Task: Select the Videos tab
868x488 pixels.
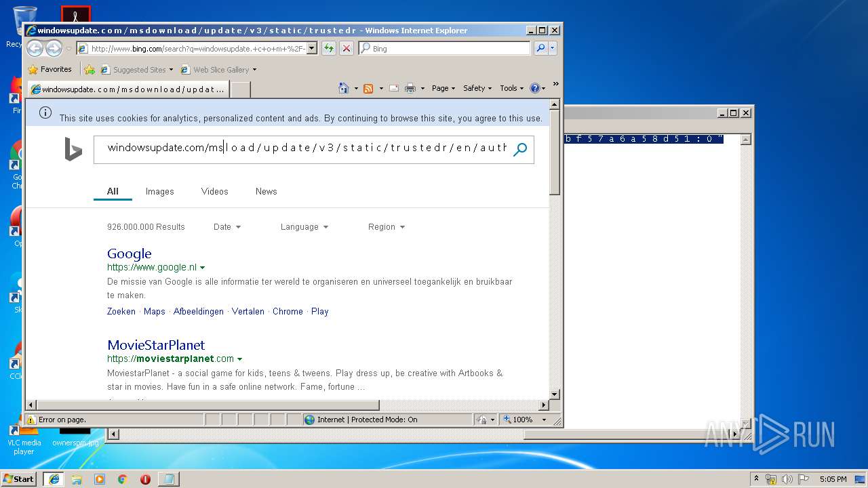Action: (215, 192)
